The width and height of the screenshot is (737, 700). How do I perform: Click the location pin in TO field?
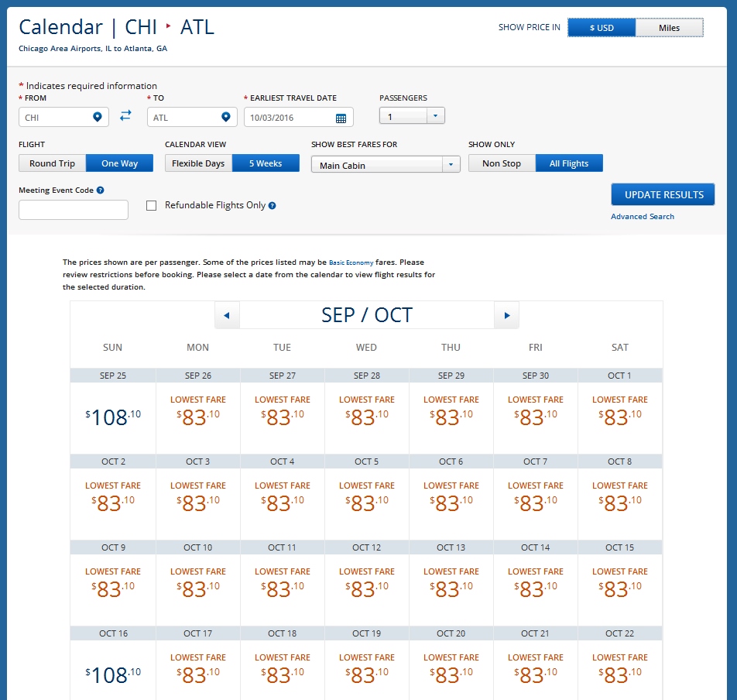[225, 117]
